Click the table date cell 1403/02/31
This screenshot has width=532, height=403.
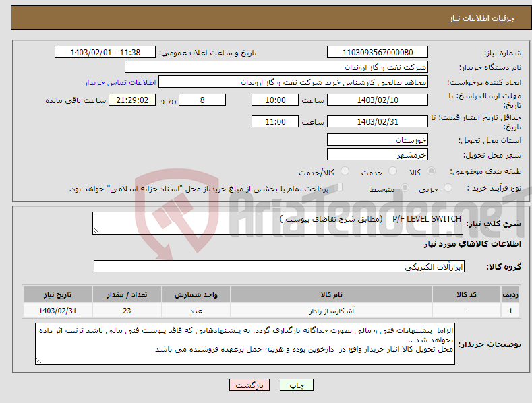(58, 311)
